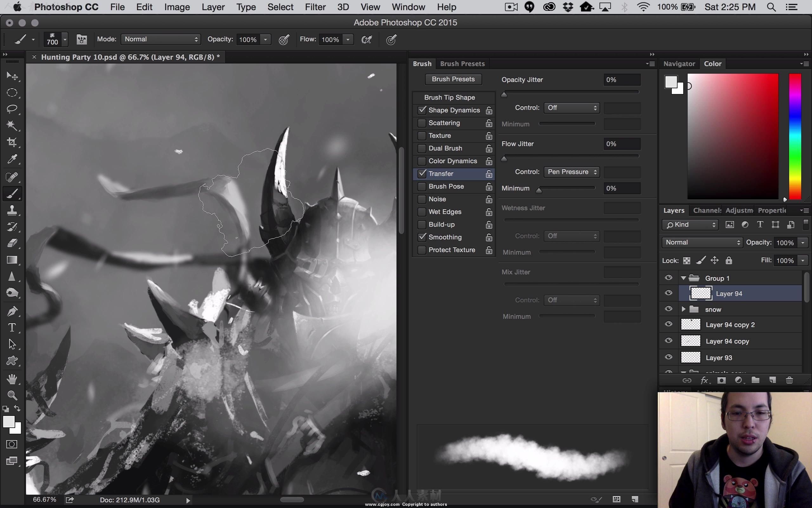This screenshot has width=812, height=508.
Task: Select the Layer 94 copy 2 layer
Action: tap(730, 325)
